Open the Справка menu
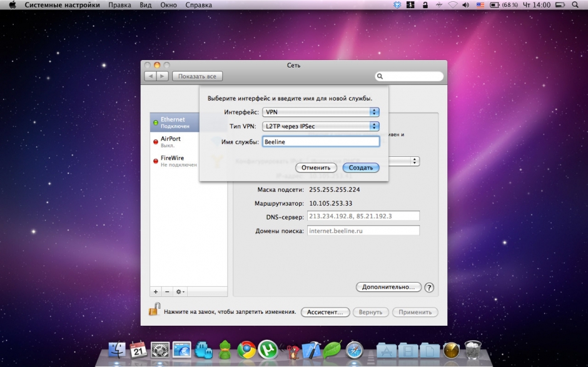The image size is (588, 367). 198,5
